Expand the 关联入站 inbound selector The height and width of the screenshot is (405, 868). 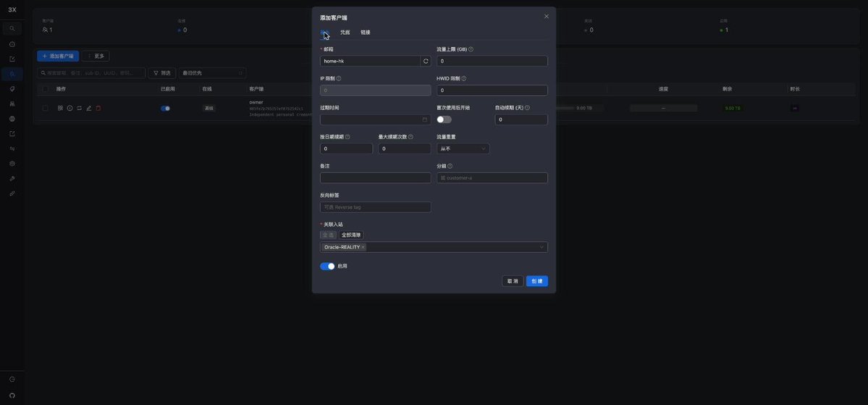pos(434,247)
